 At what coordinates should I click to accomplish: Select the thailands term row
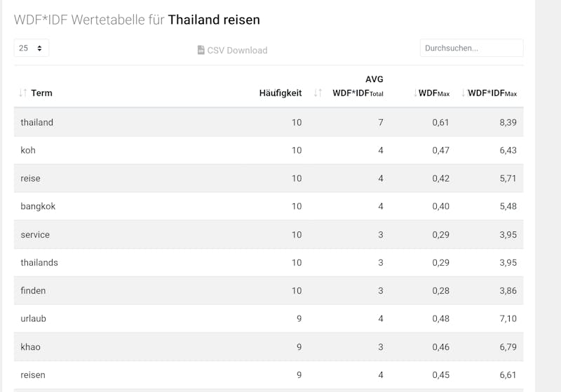(269, 262)
